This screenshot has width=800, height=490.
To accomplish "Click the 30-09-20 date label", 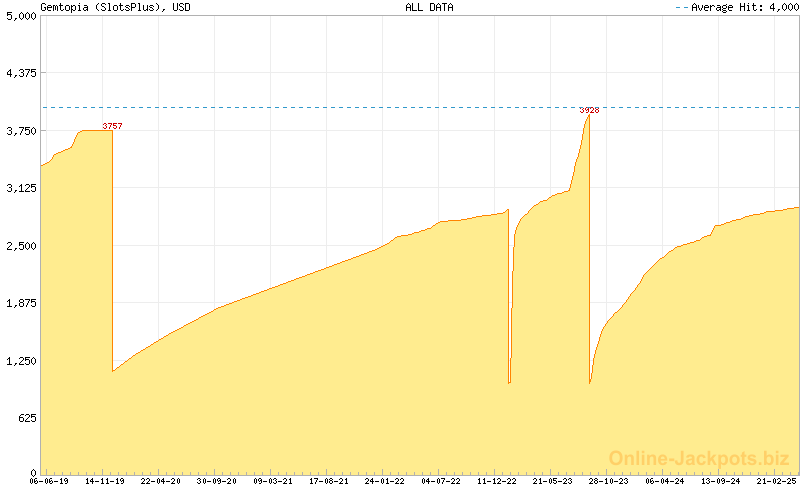I will click(217, 481).
